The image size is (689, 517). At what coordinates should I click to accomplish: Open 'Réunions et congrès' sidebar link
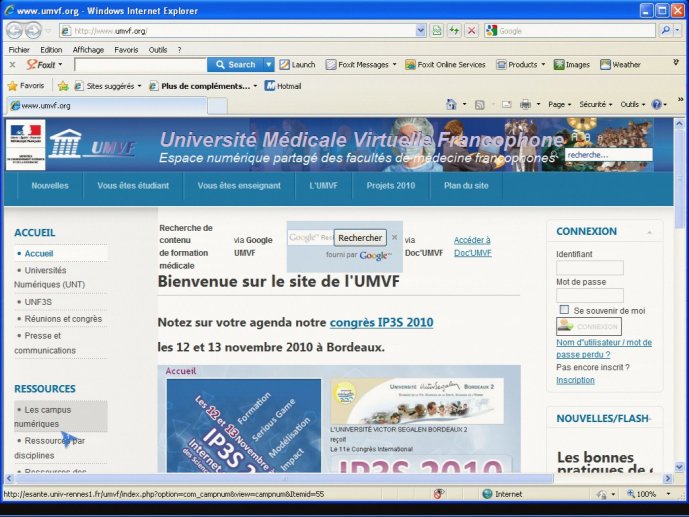click(63, 319)
